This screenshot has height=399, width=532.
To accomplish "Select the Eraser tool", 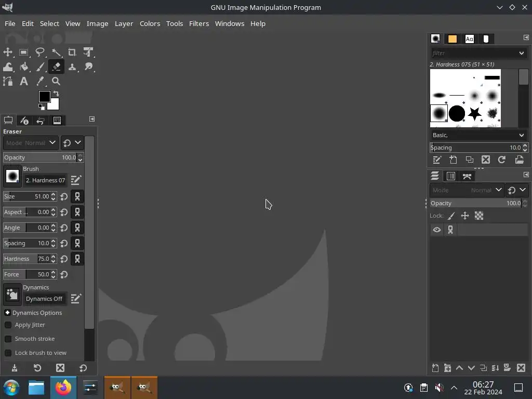I will [x=56, y=67].
